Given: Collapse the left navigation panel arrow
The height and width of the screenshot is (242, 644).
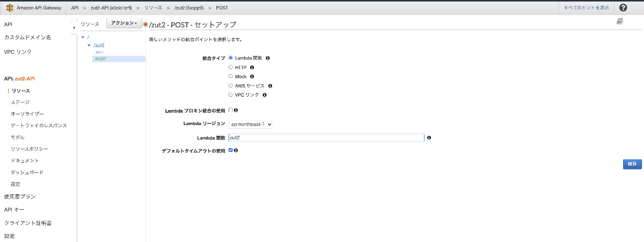Looking at the screenshot, I should click(74, 27).
